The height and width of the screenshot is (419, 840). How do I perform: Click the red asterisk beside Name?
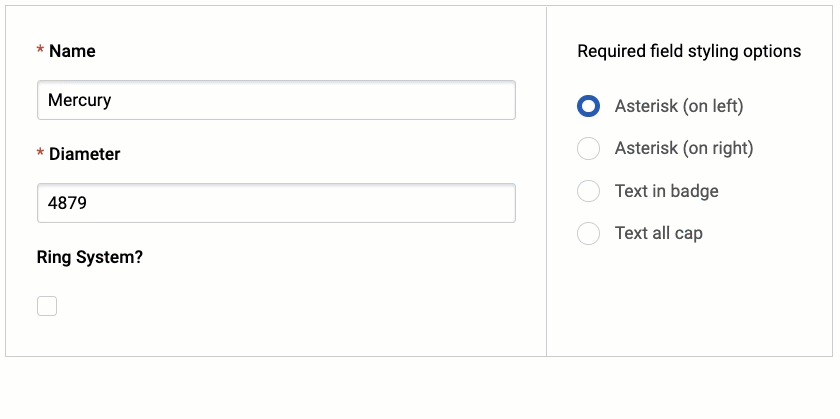[40, 51]
